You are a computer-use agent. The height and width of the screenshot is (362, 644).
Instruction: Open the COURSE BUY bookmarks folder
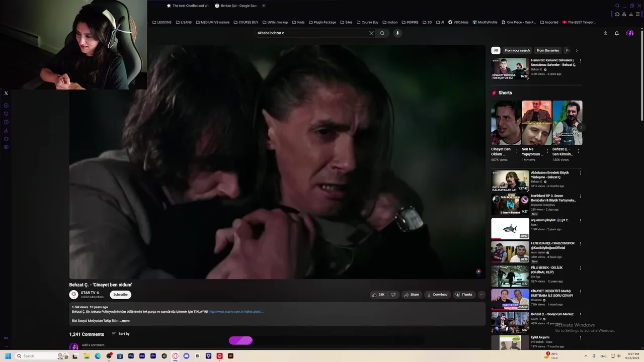click(246, 22)
